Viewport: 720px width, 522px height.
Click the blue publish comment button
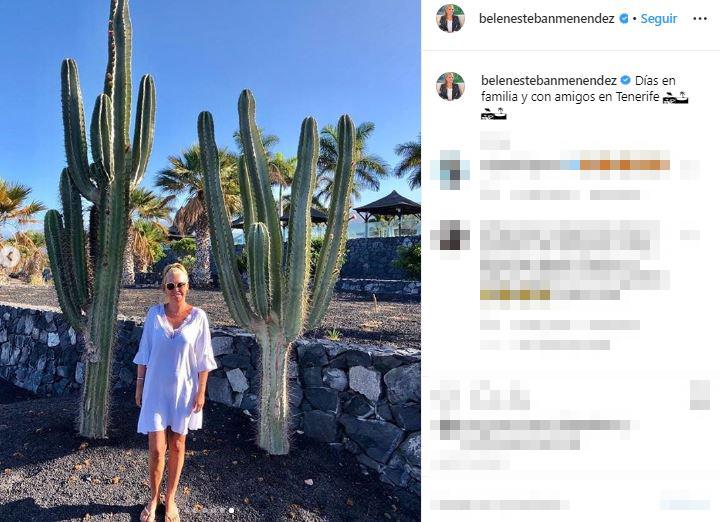(685, 504)
